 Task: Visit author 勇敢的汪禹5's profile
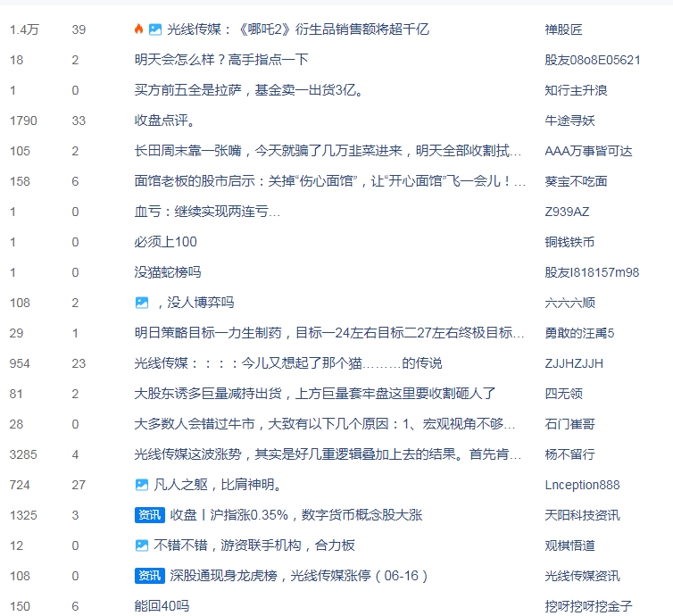[x=579, y=333]
